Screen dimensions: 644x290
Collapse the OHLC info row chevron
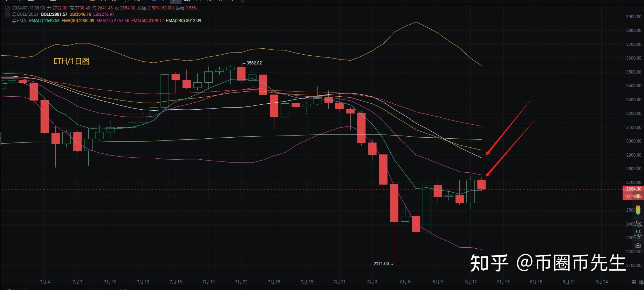click(x=7, y=8)
